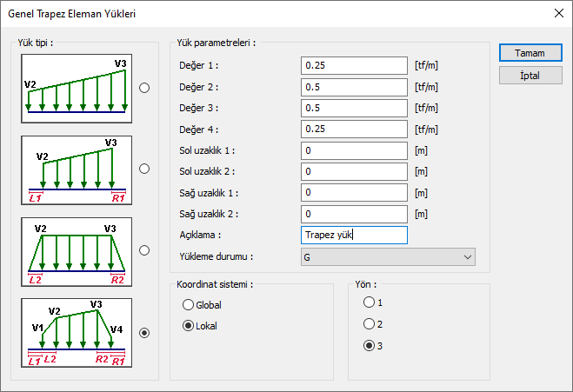This screenshot has width=573, height=392.
Task: Edit the Açıklama text field
Action: point(352,235)
